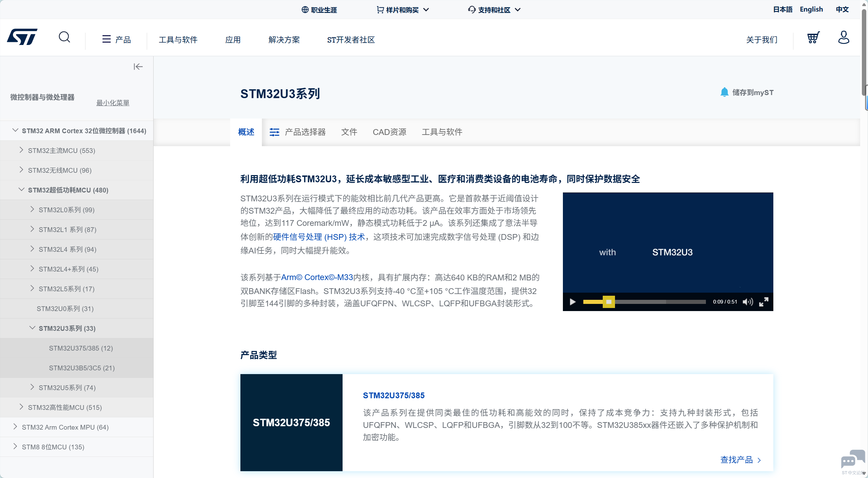Expand STM32L5系列 (17) node
Image resolution: width=868 pixels, height=478 pixels.
click(x=32, y=288)
